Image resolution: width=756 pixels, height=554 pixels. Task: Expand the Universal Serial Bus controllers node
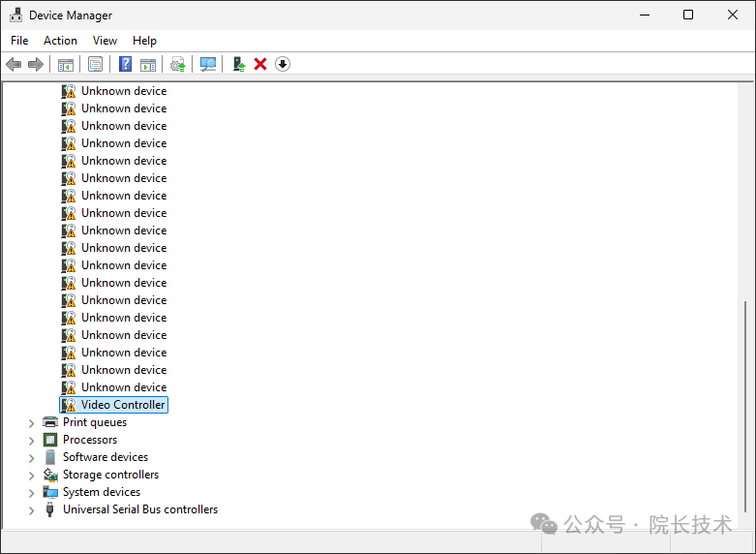pos(31,510)
